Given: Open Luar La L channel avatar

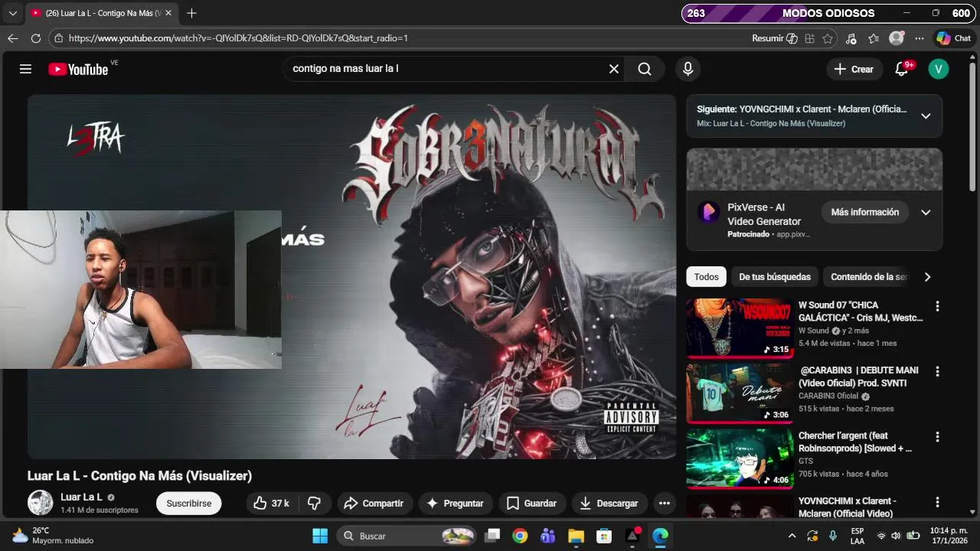Looking at the screenshot, I should pyautogui.click(x=41, y=503).
